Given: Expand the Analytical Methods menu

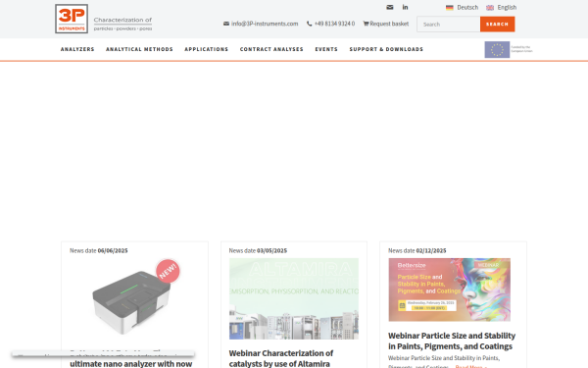Looking at the screenshot, I should [139, 49].
